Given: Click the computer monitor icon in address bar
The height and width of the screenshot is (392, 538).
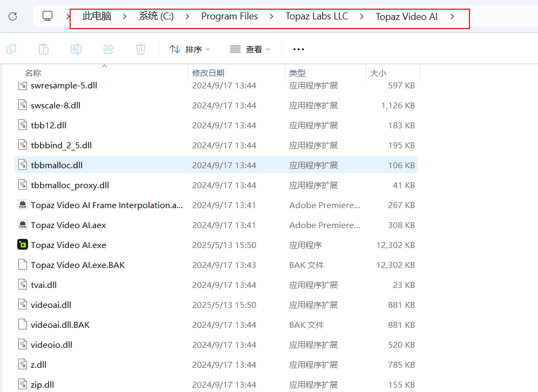Looking at the screenshot, I should [47, 16].
